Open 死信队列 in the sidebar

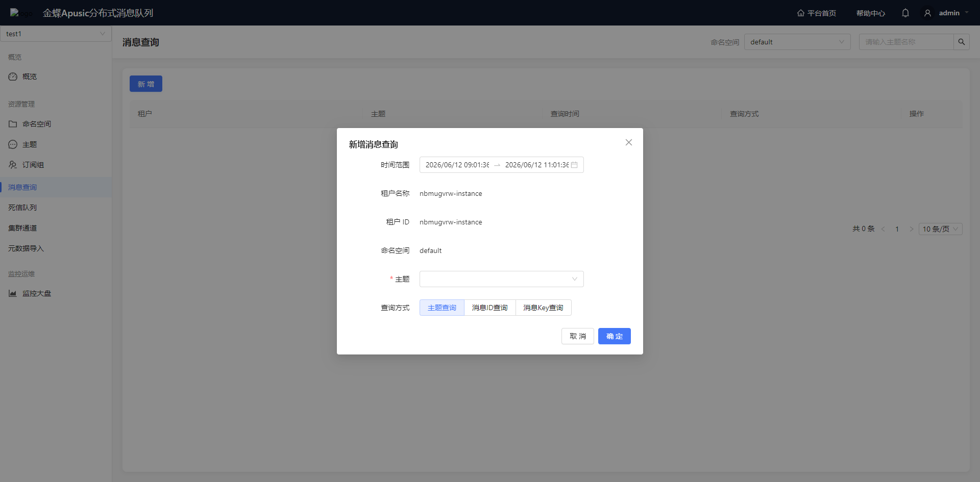[56, 208]
